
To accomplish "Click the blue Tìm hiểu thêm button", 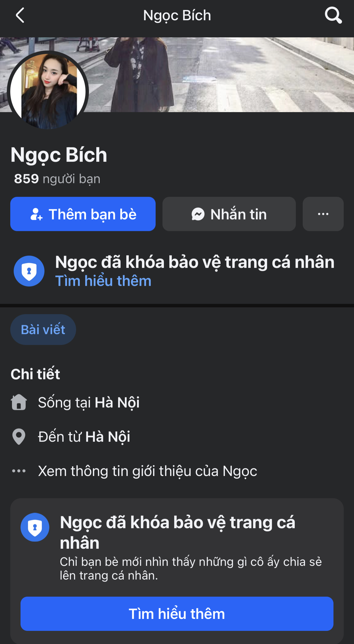I will [177, 614].
